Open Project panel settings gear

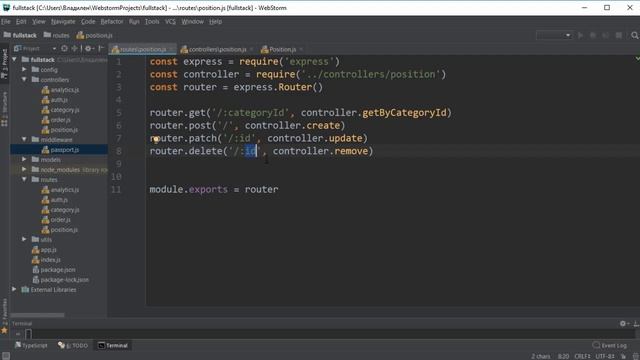(x=88, y=49)
